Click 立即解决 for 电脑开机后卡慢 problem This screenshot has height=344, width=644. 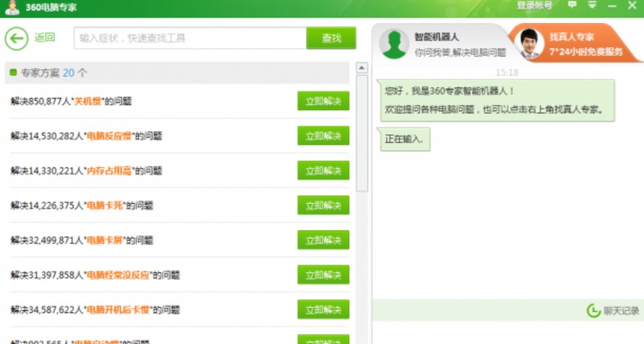(x=323, y=310)
